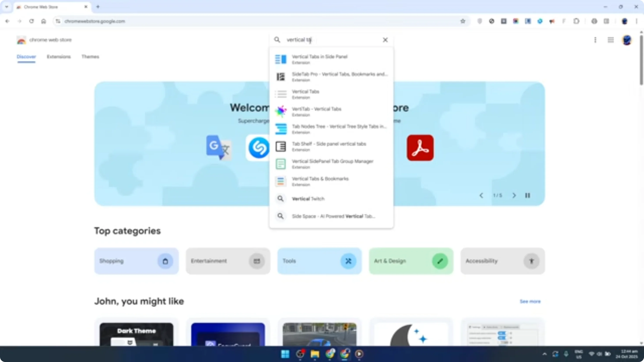This screenshot has width=644, height=362.
Task: Switch to the Themes tab
Action: (90, 57)
